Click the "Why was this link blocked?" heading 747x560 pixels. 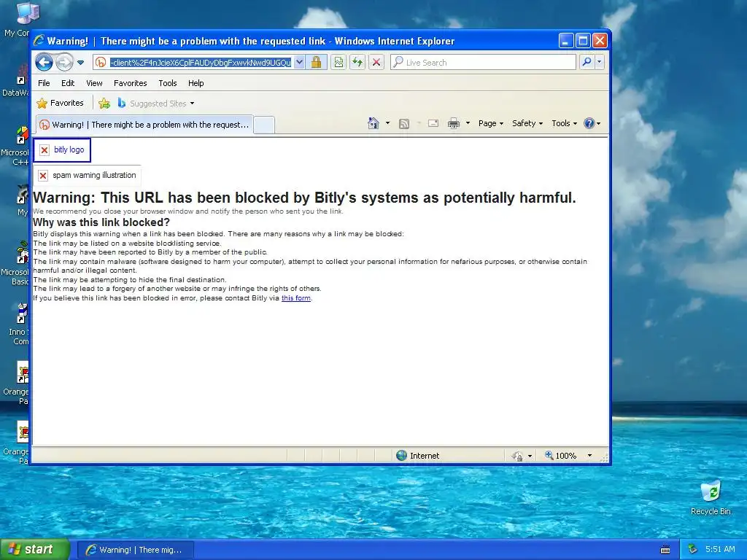(x=101, y=222)
